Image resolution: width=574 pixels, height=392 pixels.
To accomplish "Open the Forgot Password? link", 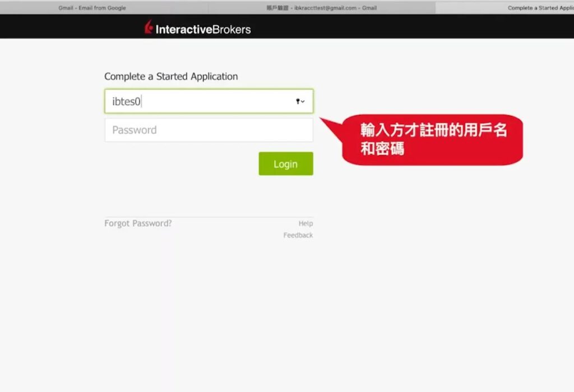I will (x=138, y=223).
